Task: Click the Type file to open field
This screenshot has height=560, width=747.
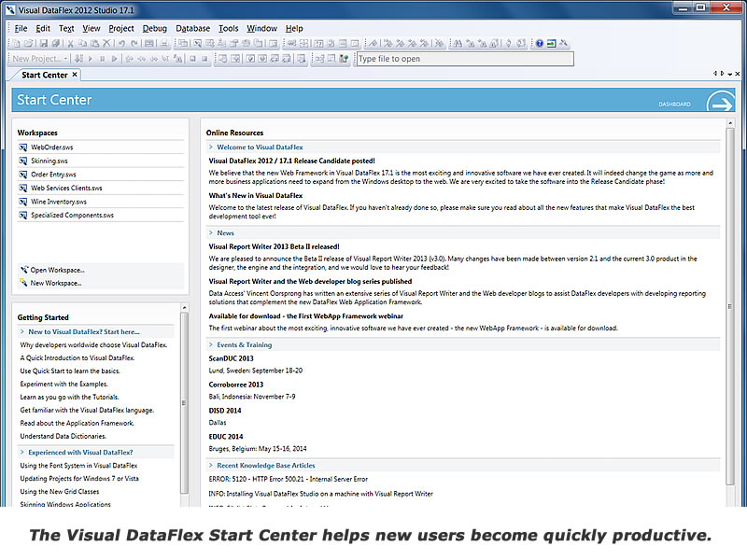Action: [465, 59]
